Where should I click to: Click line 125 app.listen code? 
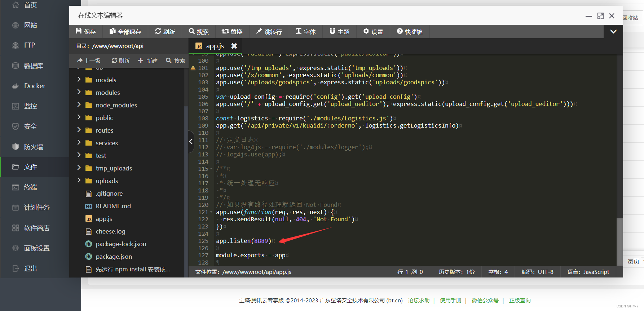[243, 241]
